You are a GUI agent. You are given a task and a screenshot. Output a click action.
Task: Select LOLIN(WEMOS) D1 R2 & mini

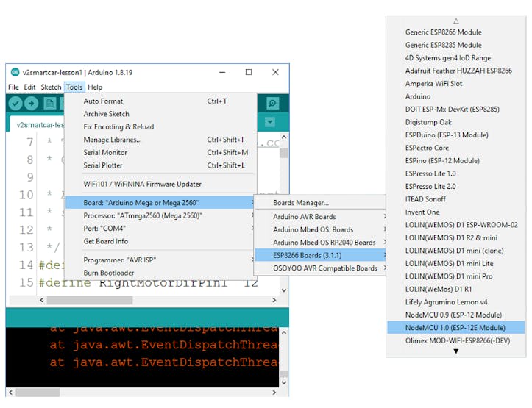(456, 238)
